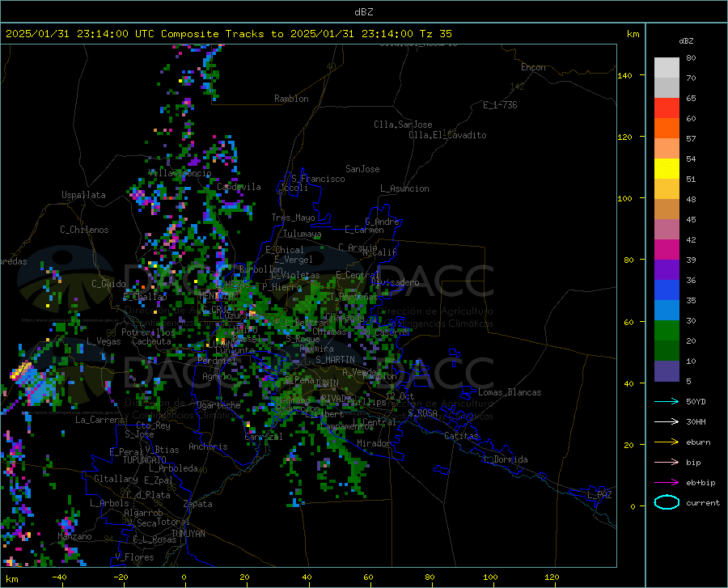This screenshot has height=588, width=728.
Task: Click the TUPUNGATO map label
Action: 145,460
